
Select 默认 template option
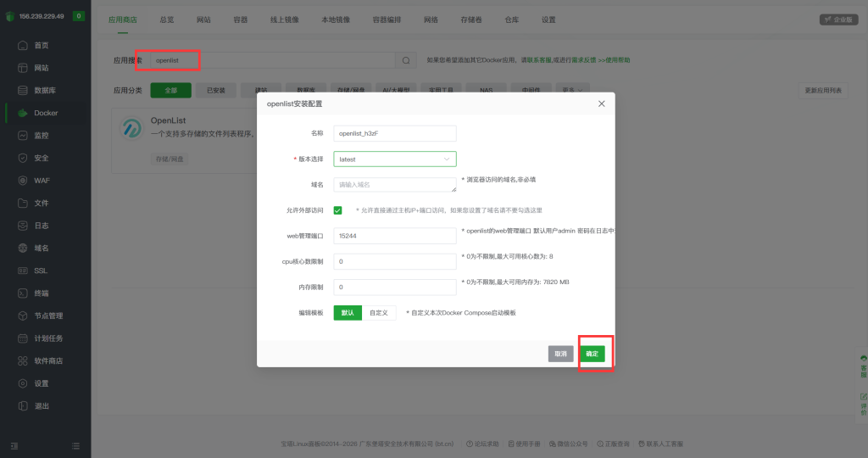click(348, 313)
